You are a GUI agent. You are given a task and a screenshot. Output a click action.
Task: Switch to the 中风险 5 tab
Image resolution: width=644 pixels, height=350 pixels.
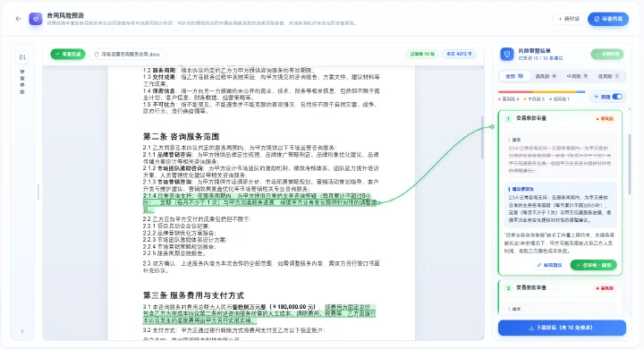[x=577, y=76]
